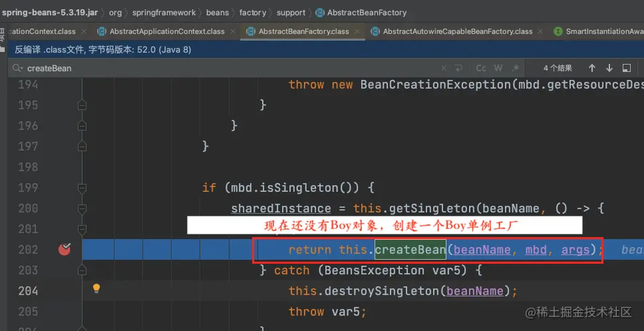Click beanName argument on line 202
644x331 pixels.
point(482,250)
